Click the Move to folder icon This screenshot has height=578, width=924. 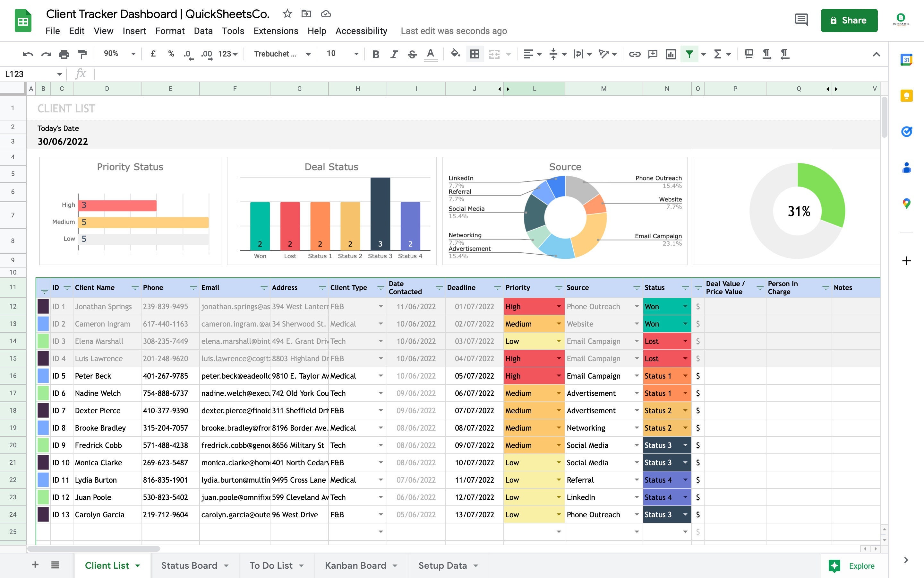pyautogui.click(x=306, y=14)
